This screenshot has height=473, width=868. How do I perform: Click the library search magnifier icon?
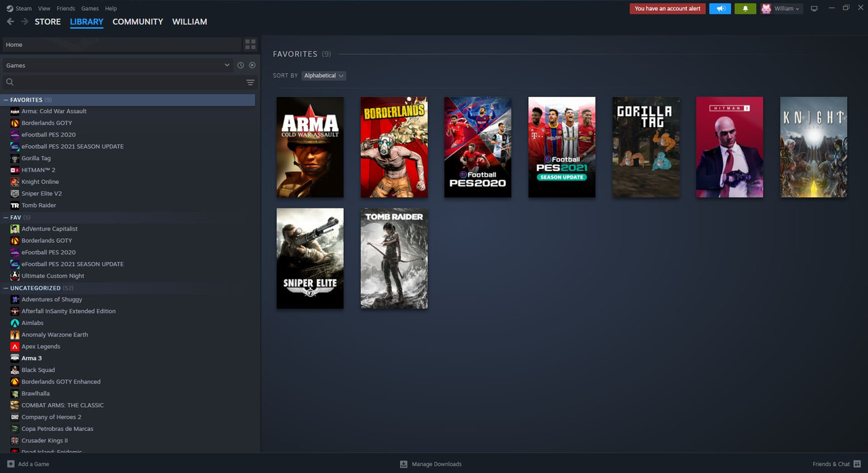[x=10, y=82]
